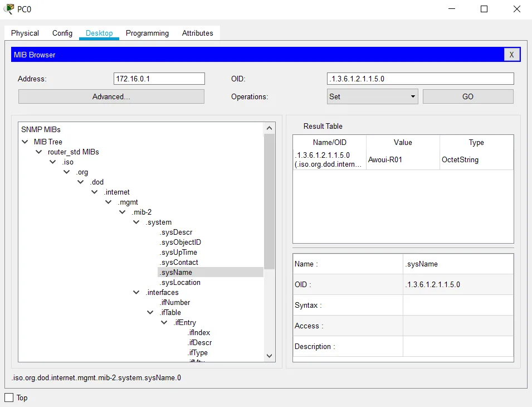
Task: Click the status path text at bottom
Action: [x=96, y=378]
